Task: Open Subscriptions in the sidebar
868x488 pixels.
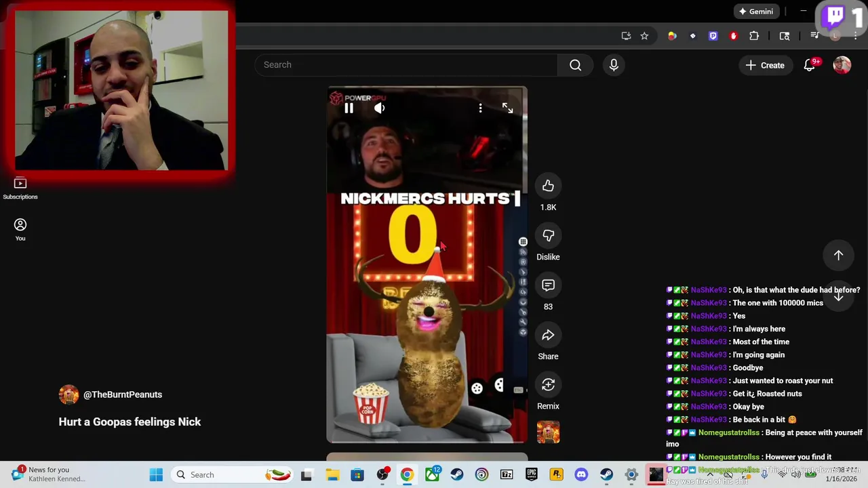Action: point(20,188)
